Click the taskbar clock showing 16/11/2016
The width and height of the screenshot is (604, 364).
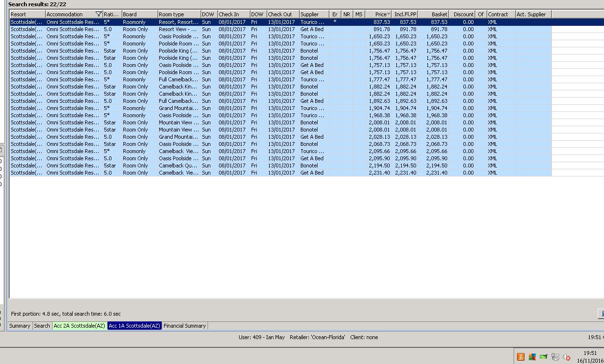pyautogui.click(x=590, y=357)
